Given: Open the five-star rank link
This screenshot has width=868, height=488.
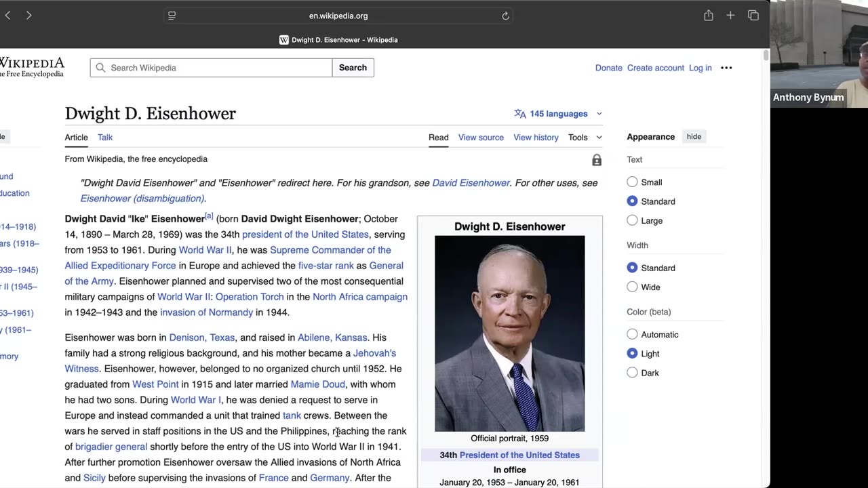Looking at the screenshot, I should click(325, 266).
